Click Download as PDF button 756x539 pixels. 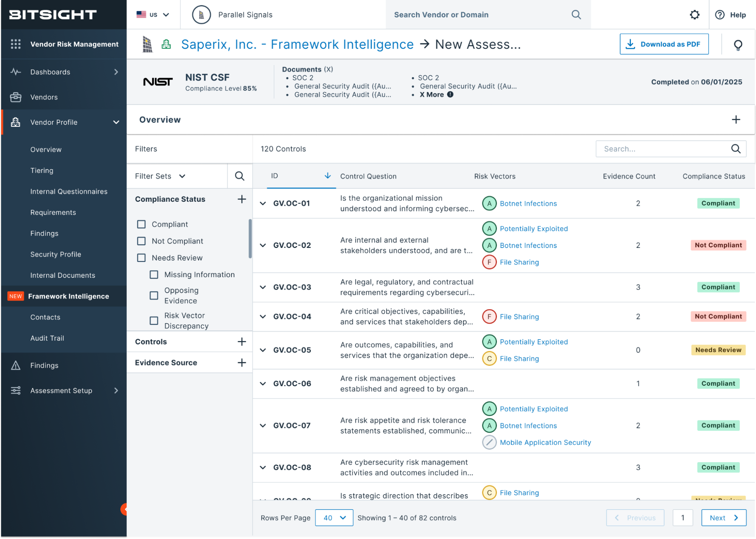[664, 44]
